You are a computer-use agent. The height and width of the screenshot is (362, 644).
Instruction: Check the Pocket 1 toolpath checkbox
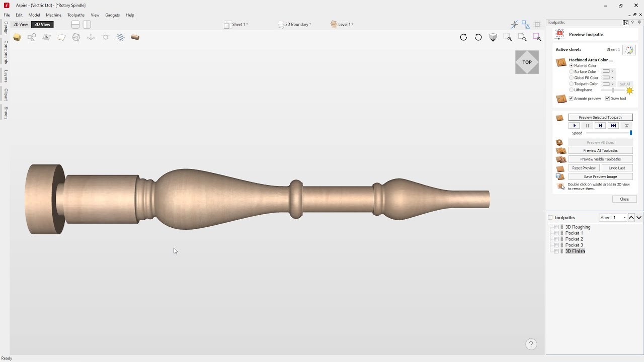pos(556,233)
